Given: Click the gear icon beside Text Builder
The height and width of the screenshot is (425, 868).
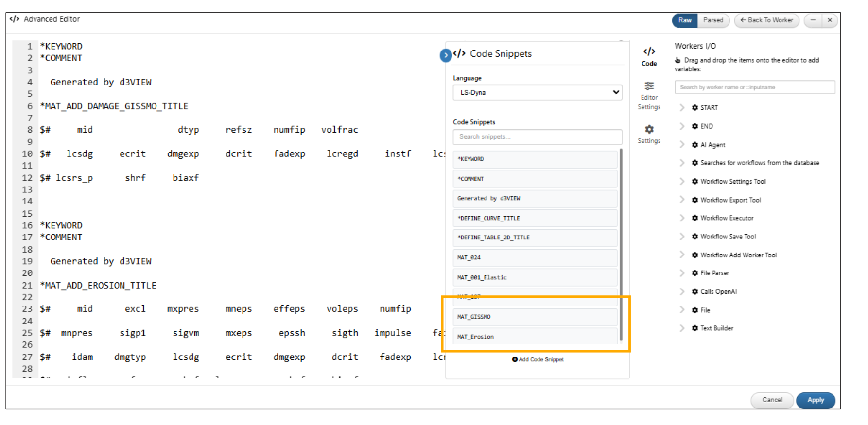Looking at the screenshot, I should (x=695, y=328).
